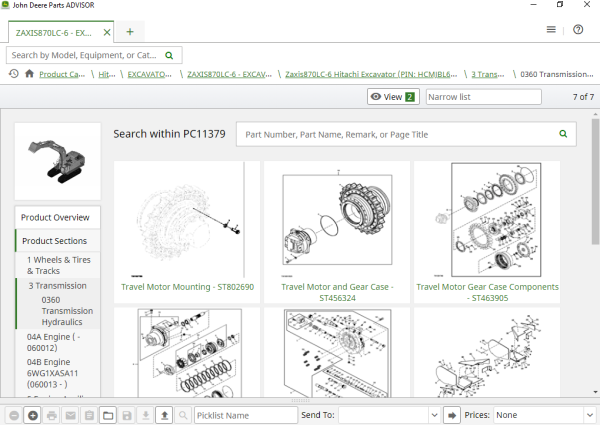The height and width of the screenshot is (425, 600).
Task: Click the Hit... breadcrumb link
Action: tap(107, 74)
